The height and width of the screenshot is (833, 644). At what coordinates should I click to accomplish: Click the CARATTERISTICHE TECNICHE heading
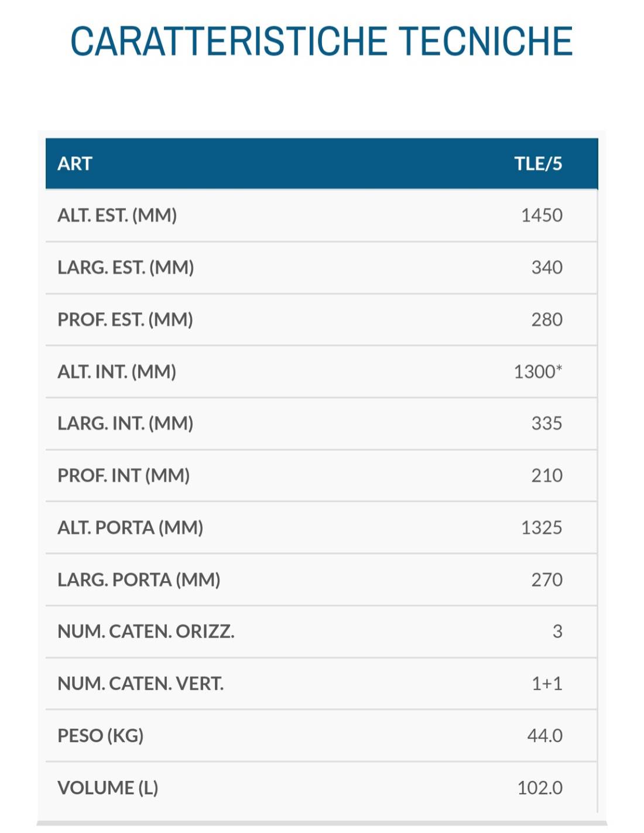coord(321,42)
